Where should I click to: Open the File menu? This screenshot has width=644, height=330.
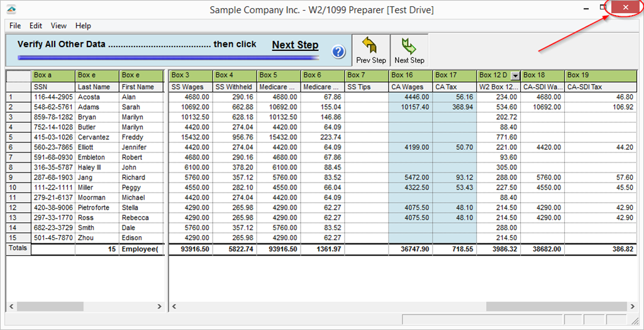(x=15, y=26)
